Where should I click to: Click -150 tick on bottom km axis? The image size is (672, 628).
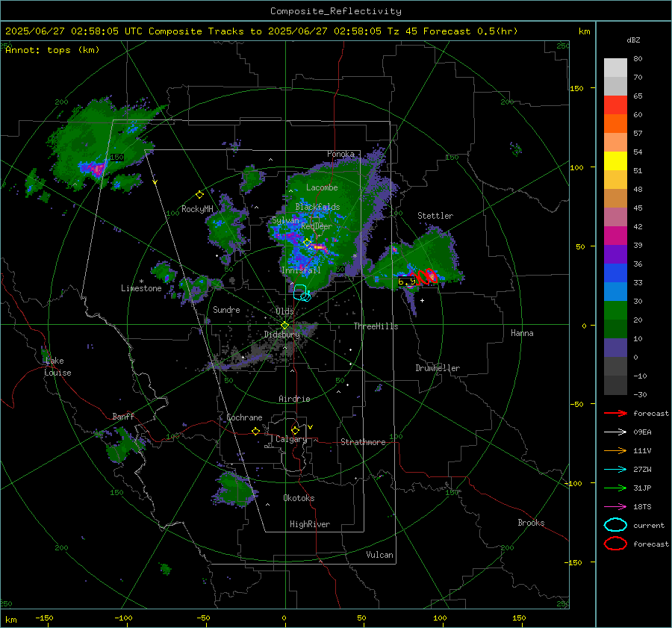[x=44, y=618]
